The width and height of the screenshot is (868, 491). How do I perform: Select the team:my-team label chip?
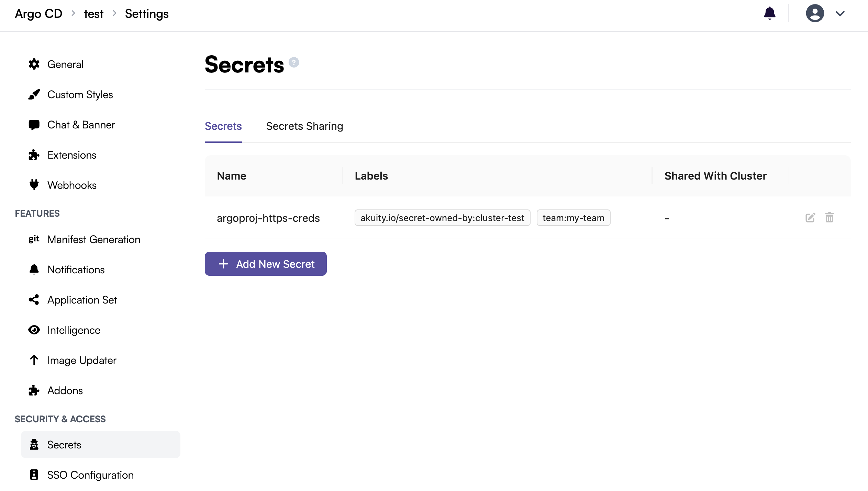pyautogui.click(x=573, y=217)
